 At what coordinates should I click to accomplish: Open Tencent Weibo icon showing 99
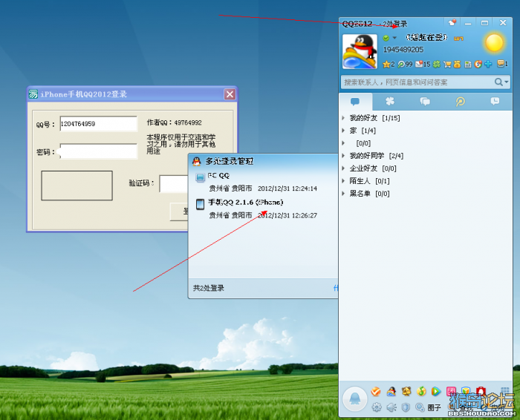click(x=405, y=65)
